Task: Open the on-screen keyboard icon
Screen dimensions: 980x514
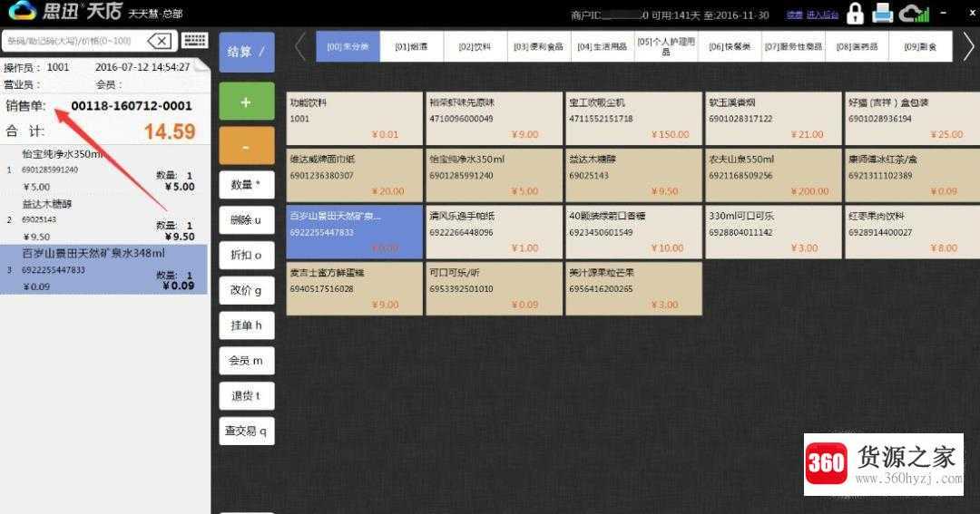Action: tap(194, 41)
